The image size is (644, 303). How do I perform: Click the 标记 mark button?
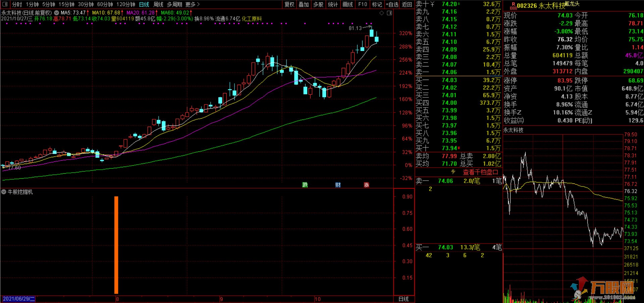(x=377, y=4)
